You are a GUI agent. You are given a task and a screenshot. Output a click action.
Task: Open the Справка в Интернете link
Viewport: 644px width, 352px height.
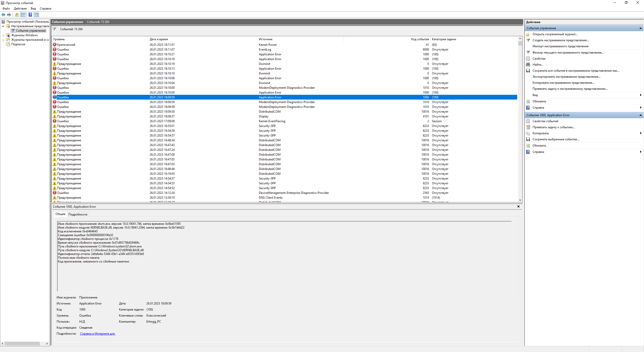(x=97, y=334)
